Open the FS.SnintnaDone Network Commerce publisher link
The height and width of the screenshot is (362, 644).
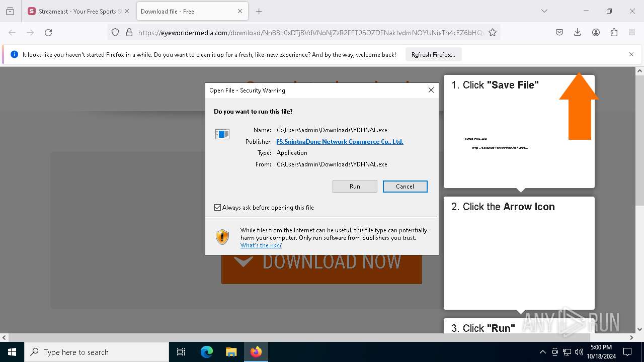point(340,141)
